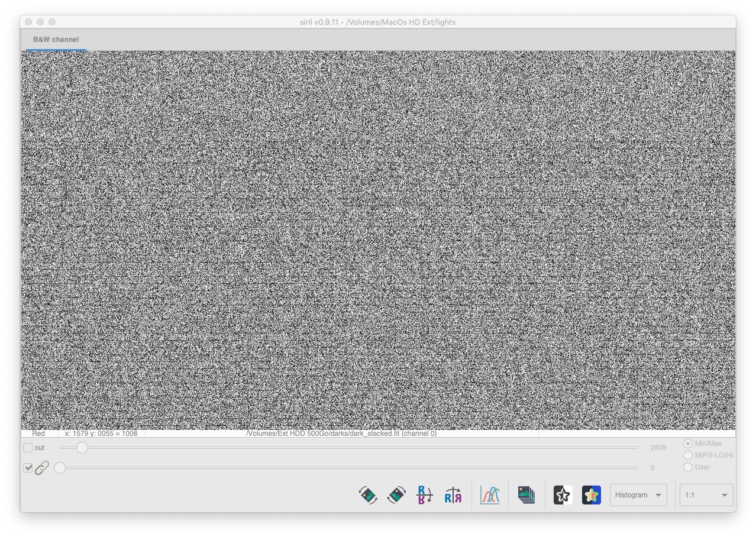Open the histogram tool icon
Image resolution: width=756 pixels, height=537 pixels.
coord(490,495)
